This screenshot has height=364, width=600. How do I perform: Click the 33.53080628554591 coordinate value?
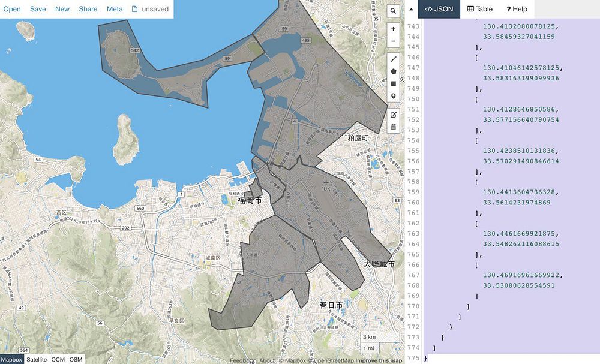[518, 285]
